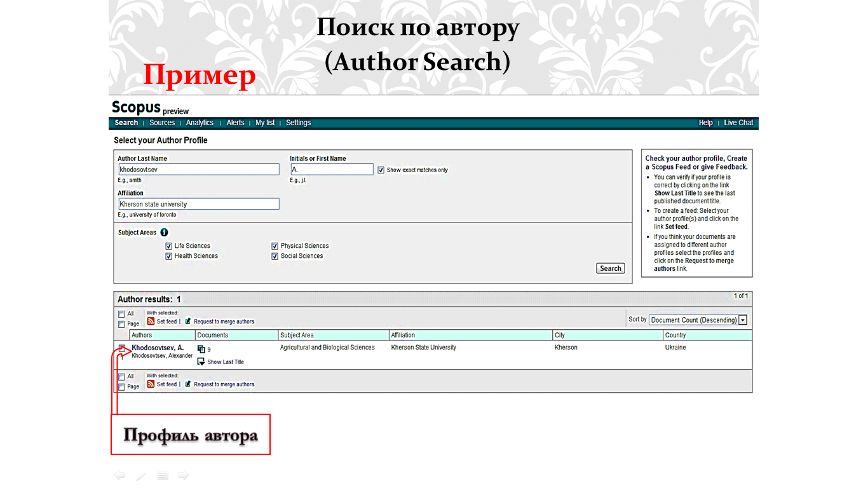Go to previous slide arrow icon
This screenshot has width=868, height=488.
tap(119, 475)
